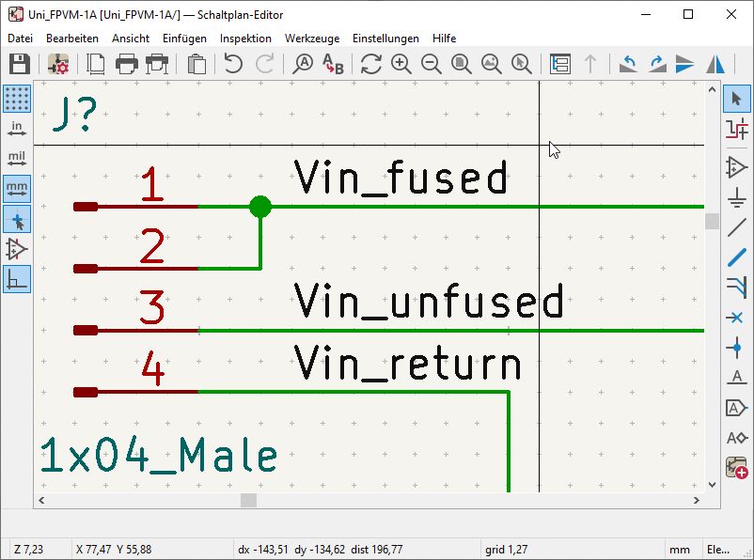This screenshot has width=754, height=560.
Task: Open the Inspektion menu
Action: click(x=245, y=38)
